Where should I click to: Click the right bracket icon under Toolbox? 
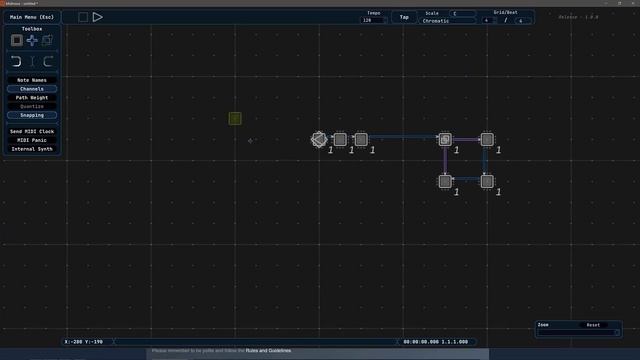coord(48,62)
